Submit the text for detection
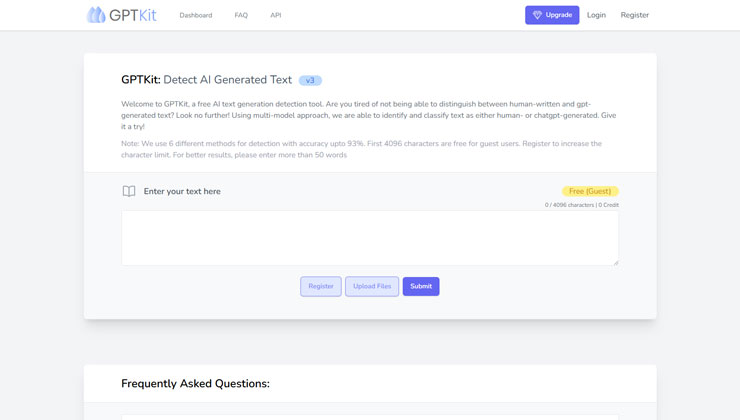Image resolution: width=740 pixels, height=420 pixels. pyautogui.click(x=421, y=286)
